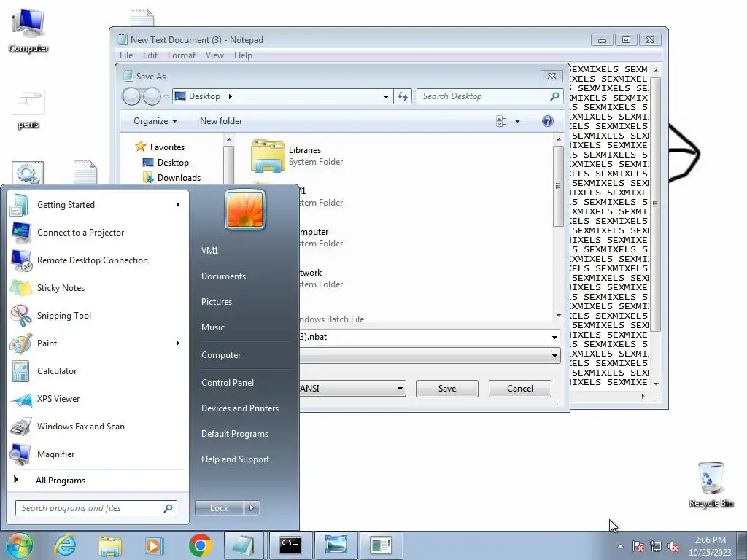Click the muted volume tray icon
747x560 pixels.
click(673, 546)
